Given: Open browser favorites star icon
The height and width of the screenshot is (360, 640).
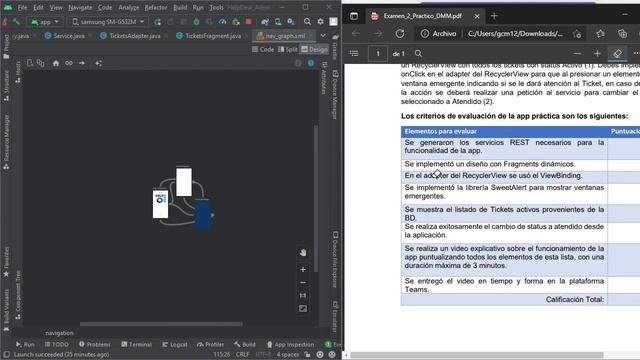Looking at the screenshot, I should click(600, 34).
